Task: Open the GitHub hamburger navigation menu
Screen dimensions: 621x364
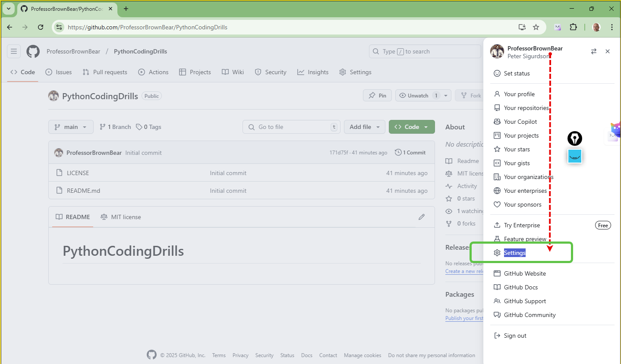Action: [14, 51]
